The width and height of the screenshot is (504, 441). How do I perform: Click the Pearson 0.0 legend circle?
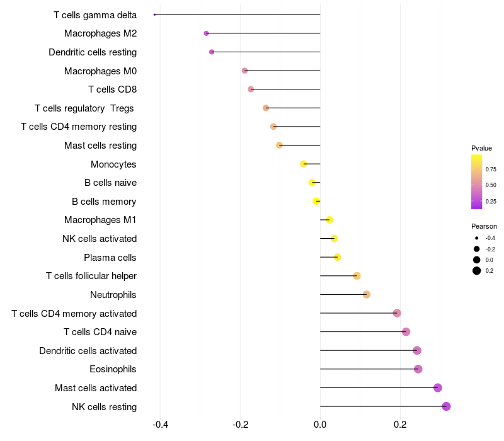click(x=477, y=260)
